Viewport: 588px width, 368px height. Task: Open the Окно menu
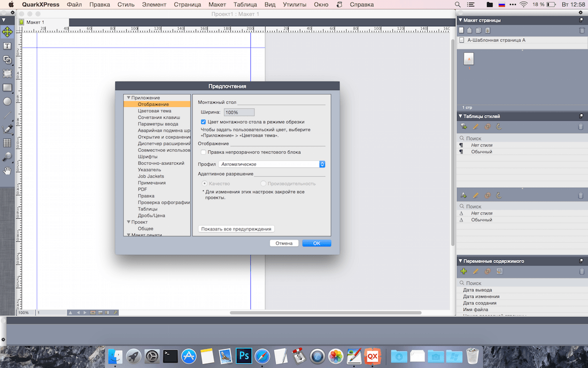click(x=321, y=4)
